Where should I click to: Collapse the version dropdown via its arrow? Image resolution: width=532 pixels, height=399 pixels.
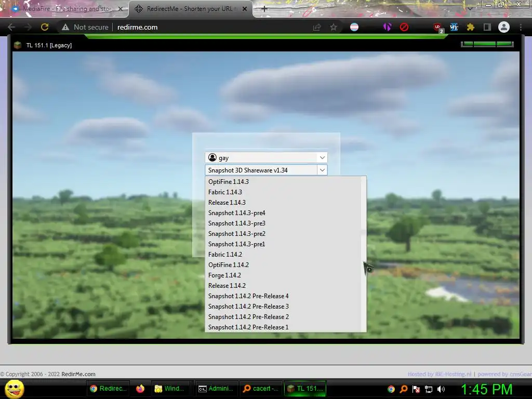pos(322,170)
